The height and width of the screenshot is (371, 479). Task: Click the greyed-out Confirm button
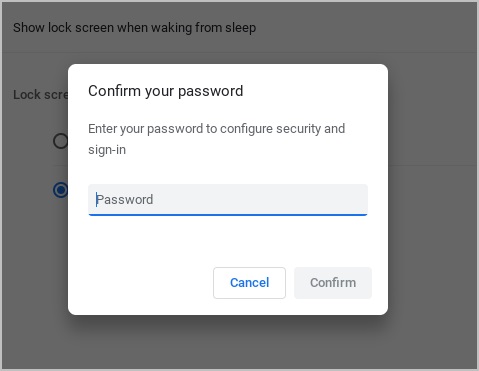(333, 283)
